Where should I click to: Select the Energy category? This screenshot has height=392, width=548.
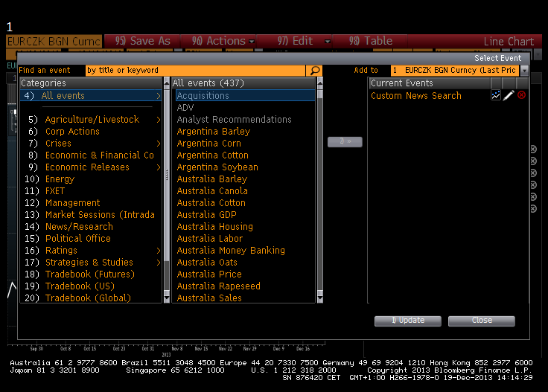click(60, 179)
